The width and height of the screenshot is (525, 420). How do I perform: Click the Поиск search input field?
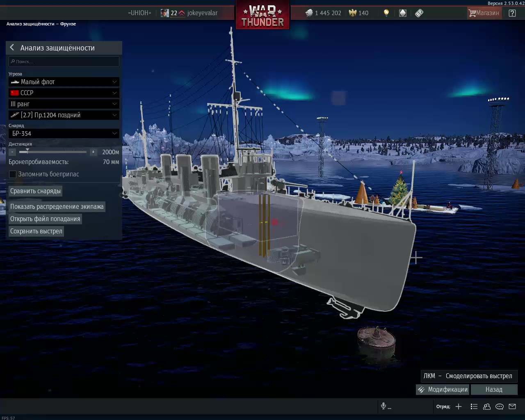click(64, 62)
